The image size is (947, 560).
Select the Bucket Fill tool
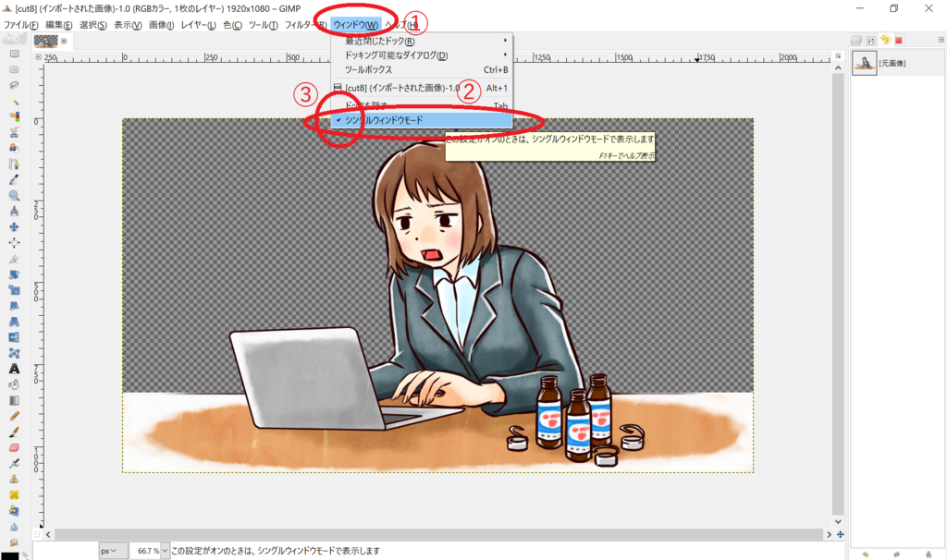click(x=14, y=384)
